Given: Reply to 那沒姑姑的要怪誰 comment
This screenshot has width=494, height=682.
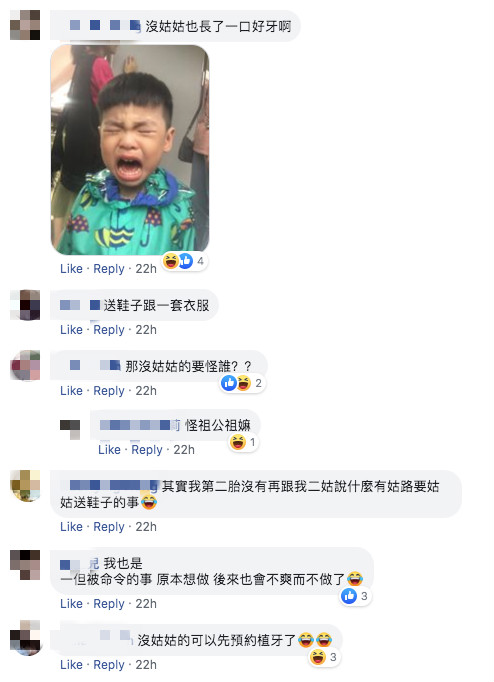Looking at the screenshot, I should click(x=109, y=391).
